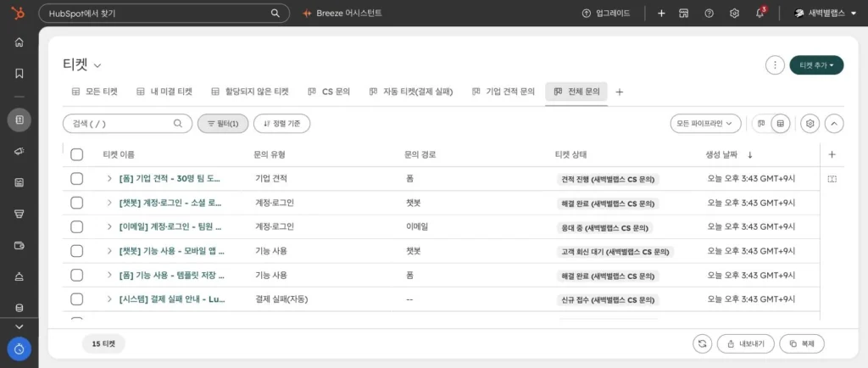The image size is (868, 368).
Task: Click the 업그레이드 upgrade button
Action: [x=605, y=14]
